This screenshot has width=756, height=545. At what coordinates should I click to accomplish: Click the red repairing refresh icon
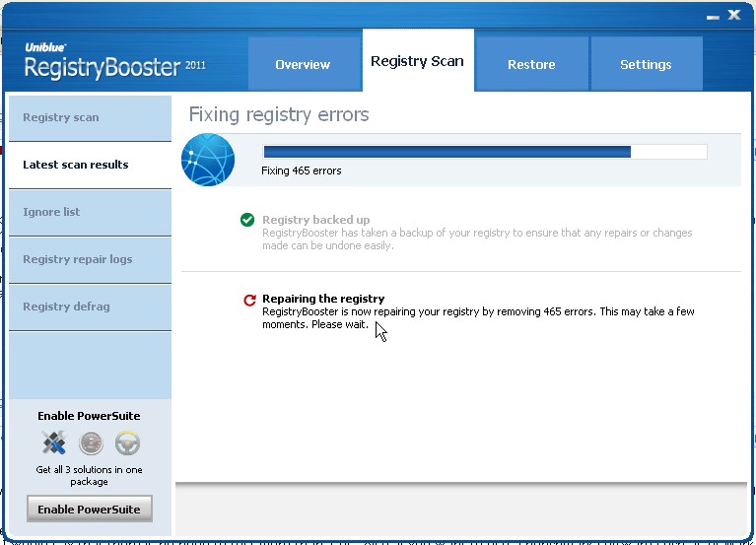249,300
